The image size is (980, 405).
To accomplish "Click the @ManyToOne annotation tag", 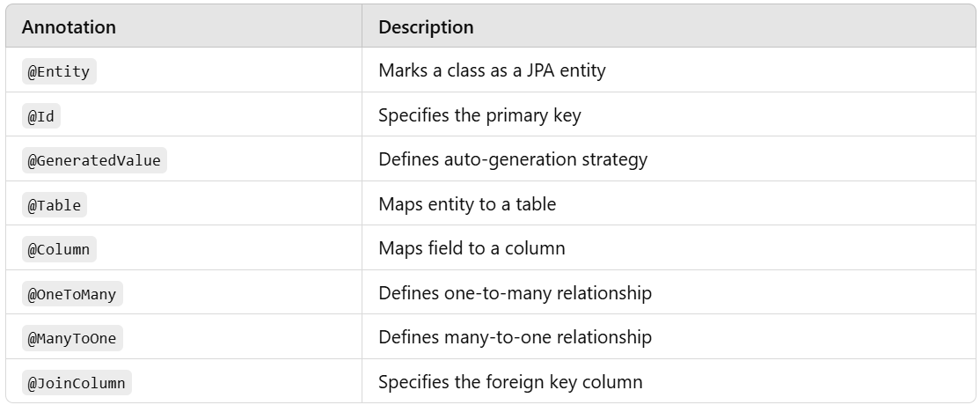I will [72, 338].
